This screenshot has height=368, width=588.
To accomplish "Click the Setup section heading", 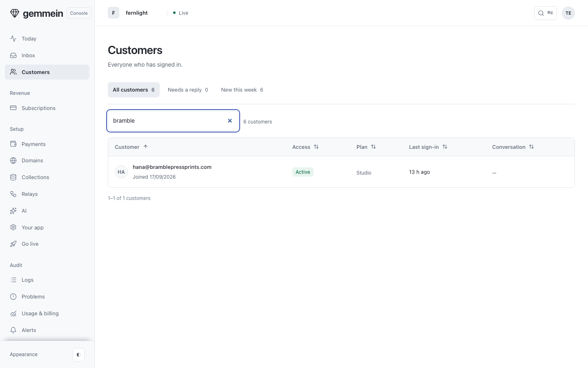I will tap(17, 129).
